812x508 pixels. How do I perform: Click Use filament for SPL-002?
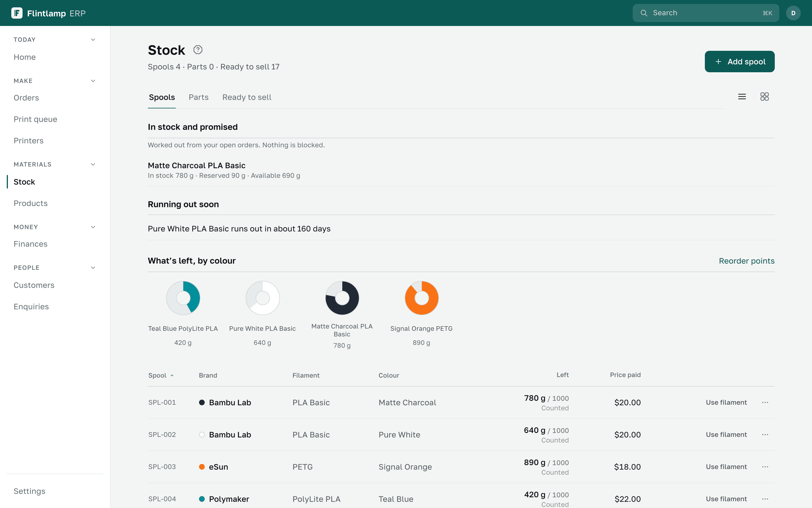click(x=726, y=435)
